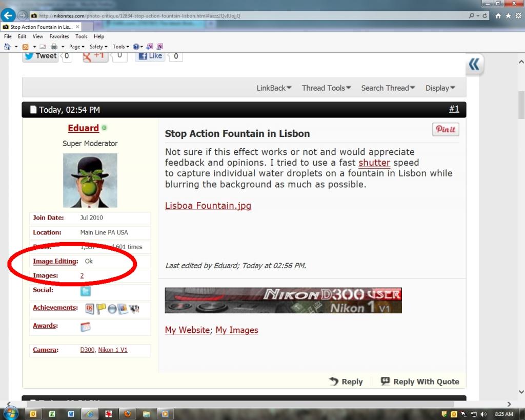525x420 pixels.
Task: Click the URL address bar field
Action: (246, 16)
